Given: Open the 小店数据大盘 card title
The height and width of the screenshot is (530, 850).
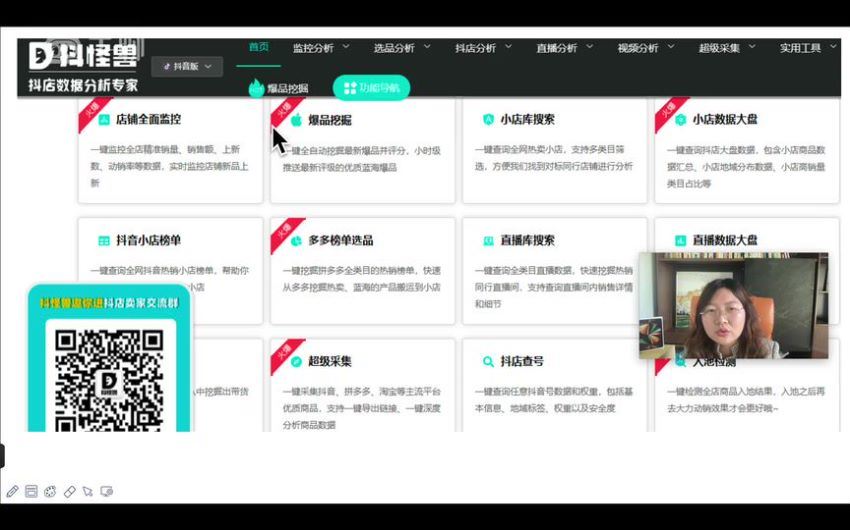Looking at the screenshot, I should click(725, 120).
